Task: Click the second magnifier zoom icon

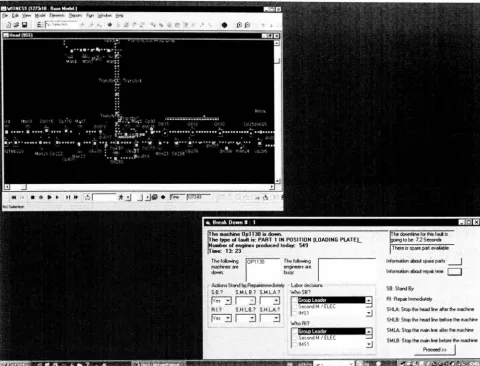Action: point(247,25)
